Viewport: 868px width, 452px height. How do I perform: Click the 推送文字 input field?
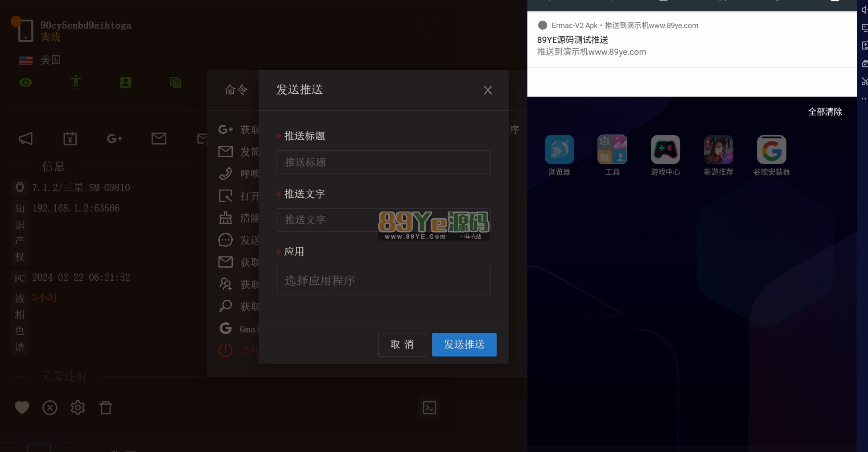[383, 220]
